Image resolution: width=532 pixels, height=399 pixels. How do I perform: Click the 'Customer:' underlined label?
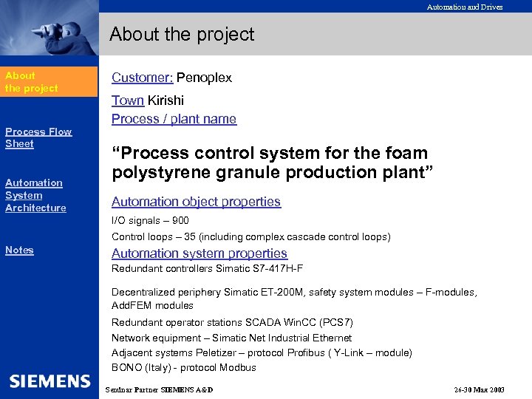[143, 78]
